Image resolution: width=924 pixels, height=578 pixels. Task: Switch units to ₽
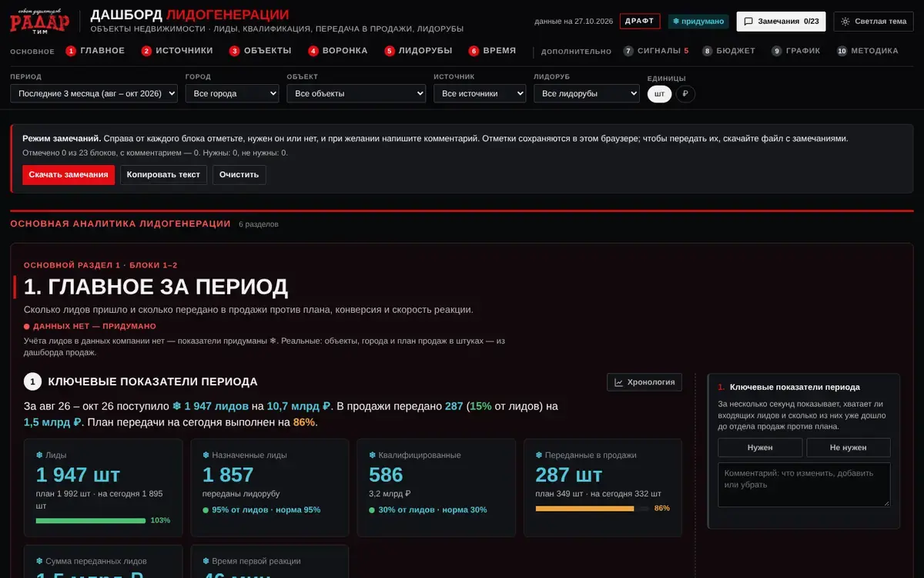[x=685, y=93]
